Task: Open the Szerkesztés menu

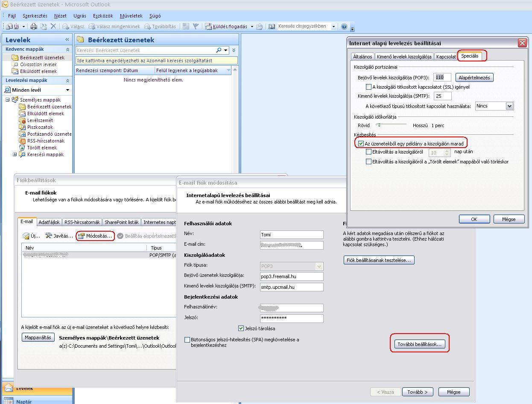Action: (35, 16)
